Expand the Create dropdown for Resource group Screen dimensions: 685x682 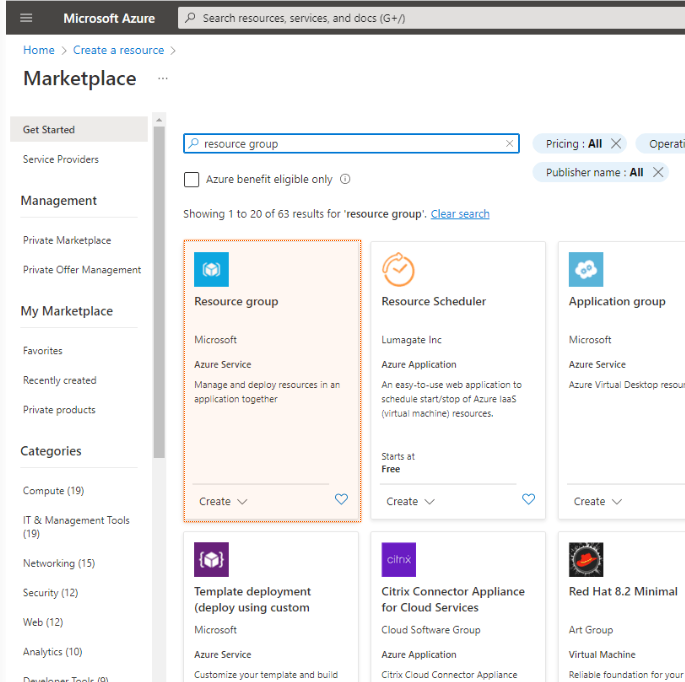(x=223, y=501)
